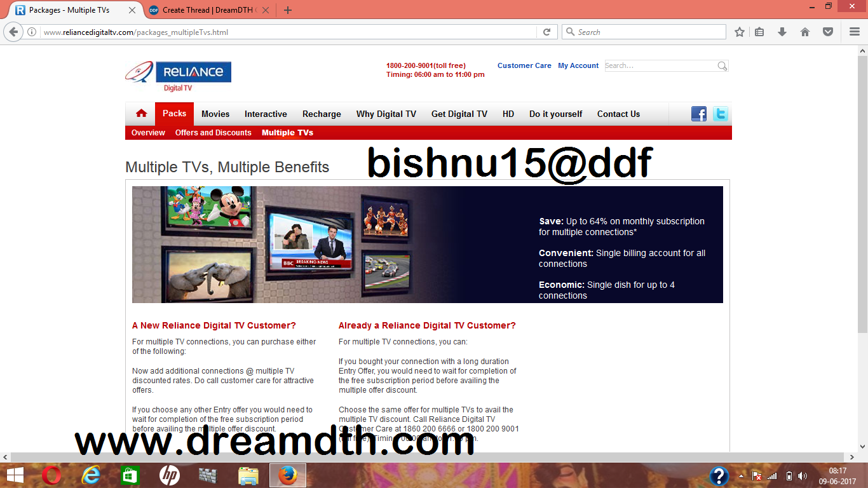Open the Recharge menu
The image size is (868, 488).
pyautogui.click(x=322, y=114)
